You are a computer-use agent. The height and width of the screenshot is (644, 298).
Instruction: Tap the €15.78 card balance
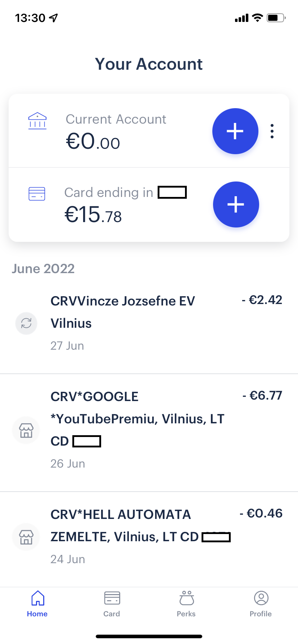point(93,215)
